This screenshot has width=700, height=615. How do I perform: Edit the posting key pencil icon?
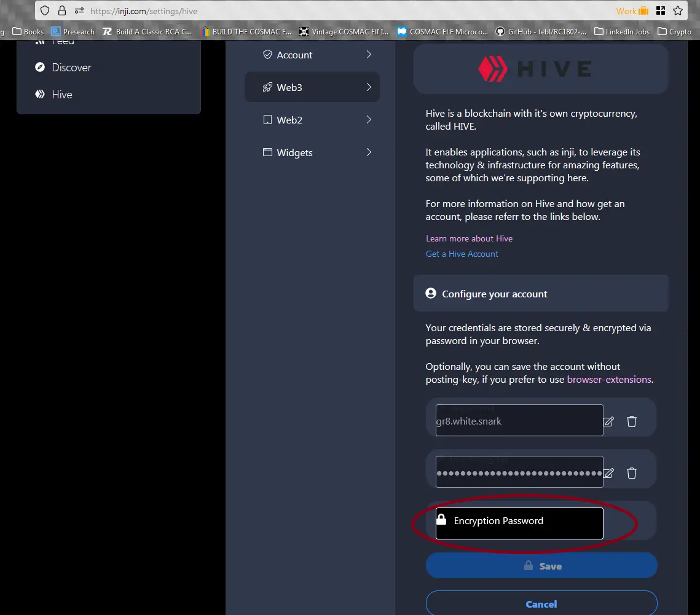[x=608, y=473]
